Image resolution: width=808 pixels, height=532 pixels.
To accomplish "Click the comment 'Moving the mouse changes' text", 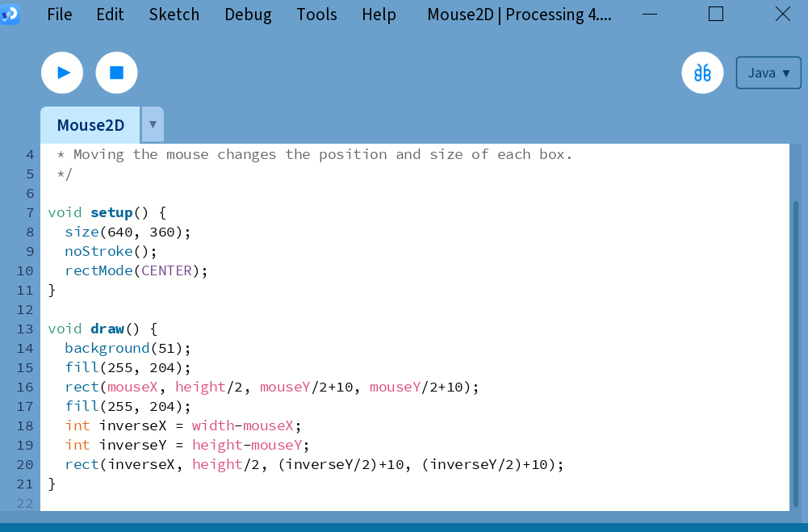I will coord(174,155).
